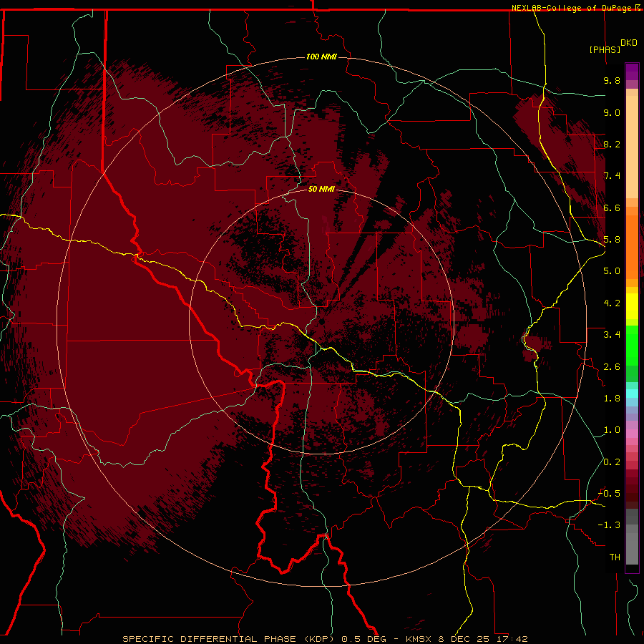Click the 100 NMI range ring label
This screenshot has height=644, width=644.
point(321,57)
